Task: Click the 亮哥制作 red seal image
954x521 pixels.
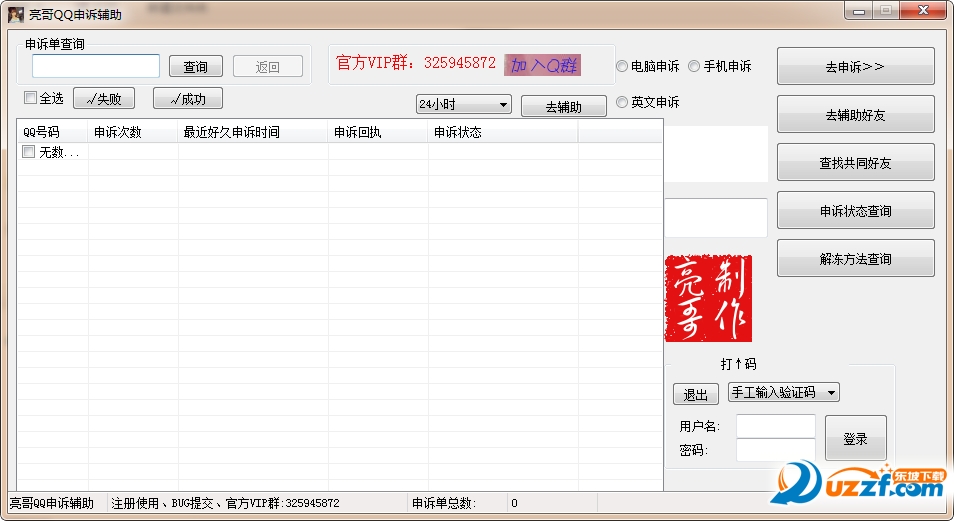Action: click(x=708, y=298)
